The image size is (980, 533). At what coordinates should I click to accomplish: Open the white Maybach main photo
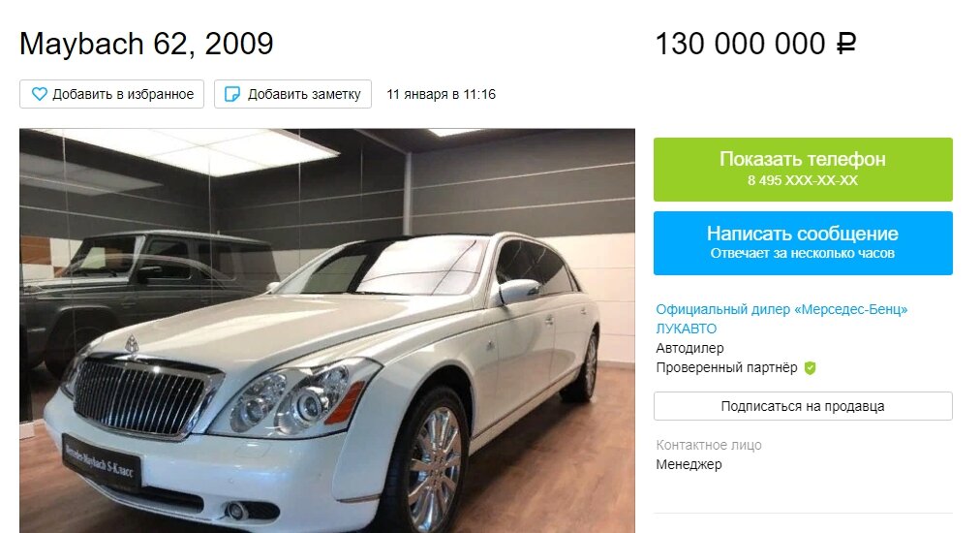point(327,330)
